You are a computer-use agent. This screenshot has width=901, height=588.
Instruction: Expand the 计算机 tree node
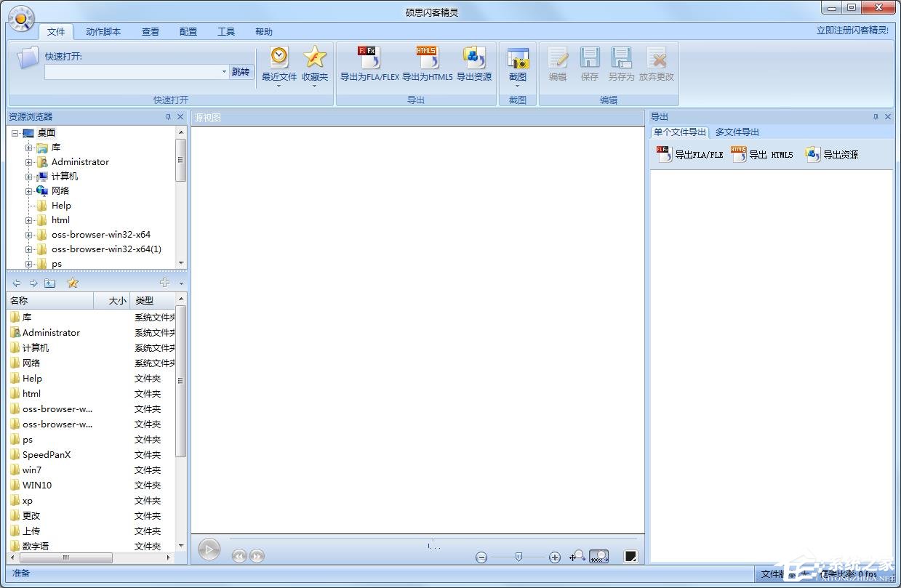pos(29,177)
